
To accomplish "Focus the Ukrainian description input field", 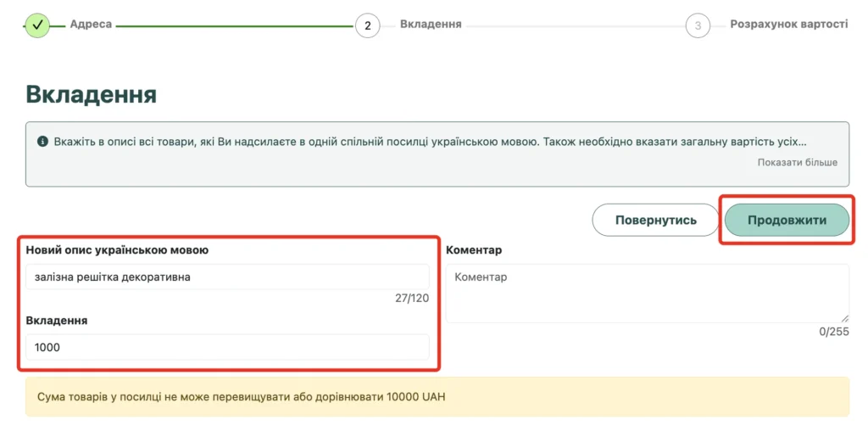I will tap(227, 277).
